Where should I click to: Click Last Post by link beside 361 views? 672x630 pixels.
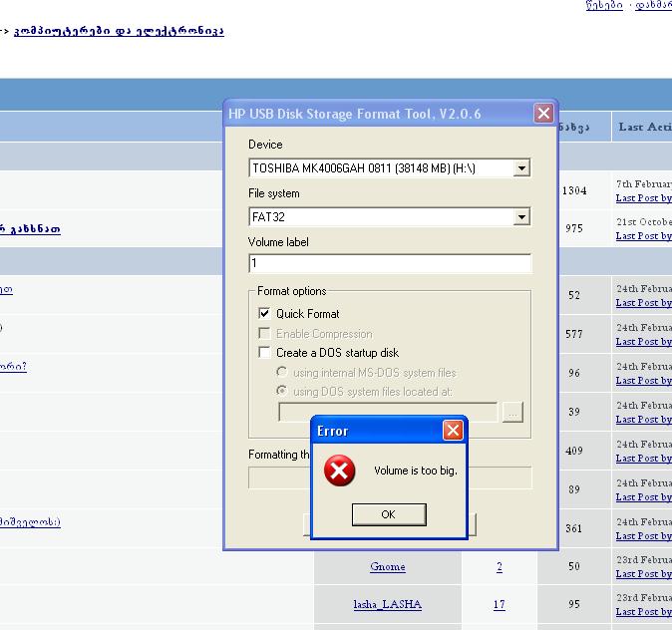coord(644,535)
